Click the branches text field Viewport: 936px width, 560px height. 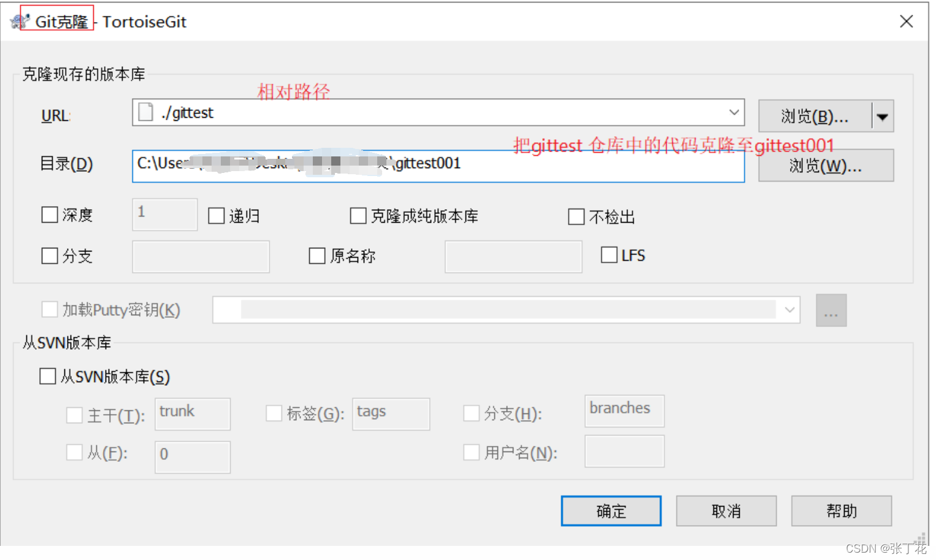tap(624, 411)
